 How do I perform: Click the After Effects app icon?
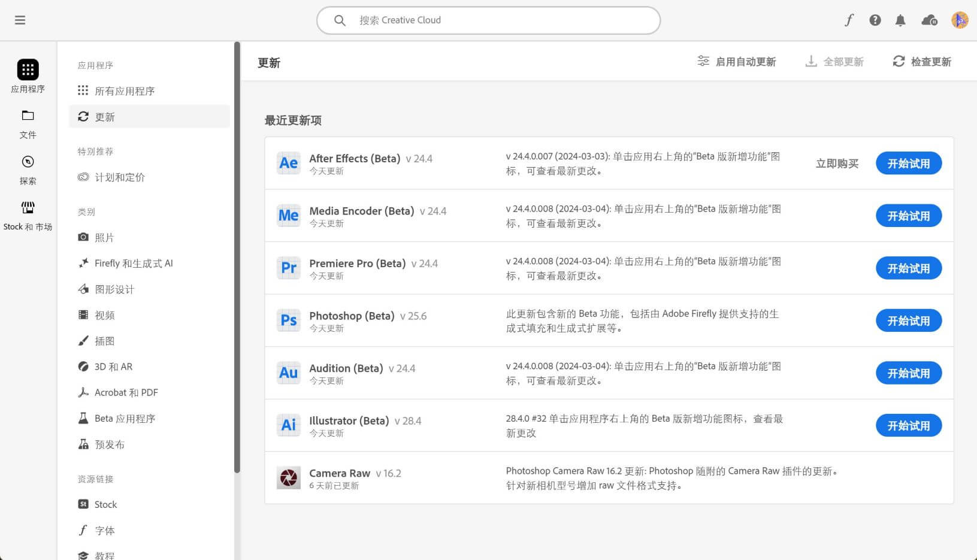point(288,163)
